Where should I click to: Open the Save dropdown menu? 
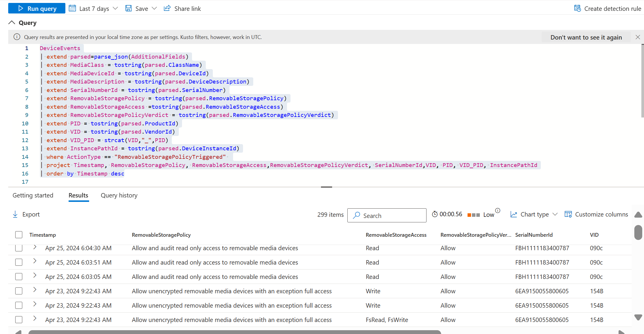[x=153, y=8]
